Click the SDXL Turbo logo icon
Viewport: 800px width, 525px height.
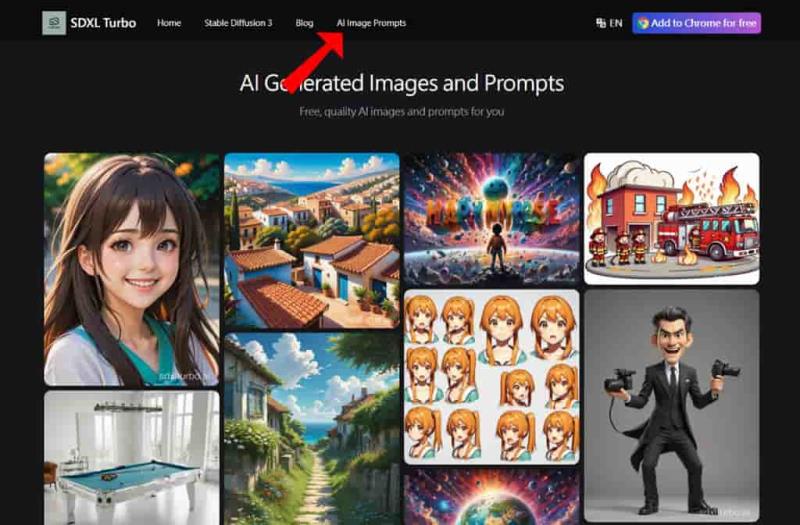[x=54, y=23]
